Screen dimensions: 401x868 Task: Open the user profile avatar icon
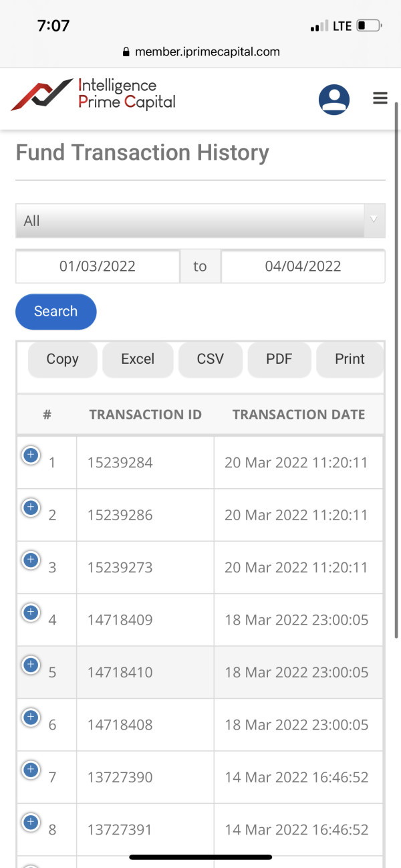click(x=333, y=100)
